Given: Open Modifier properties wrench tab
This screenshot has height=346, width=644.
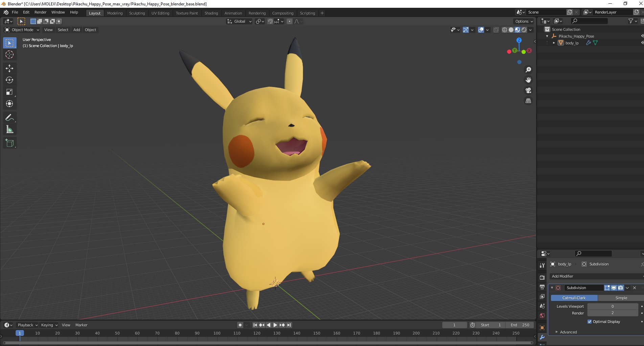Looking at the screenshot, I should (x=542, y=337).
